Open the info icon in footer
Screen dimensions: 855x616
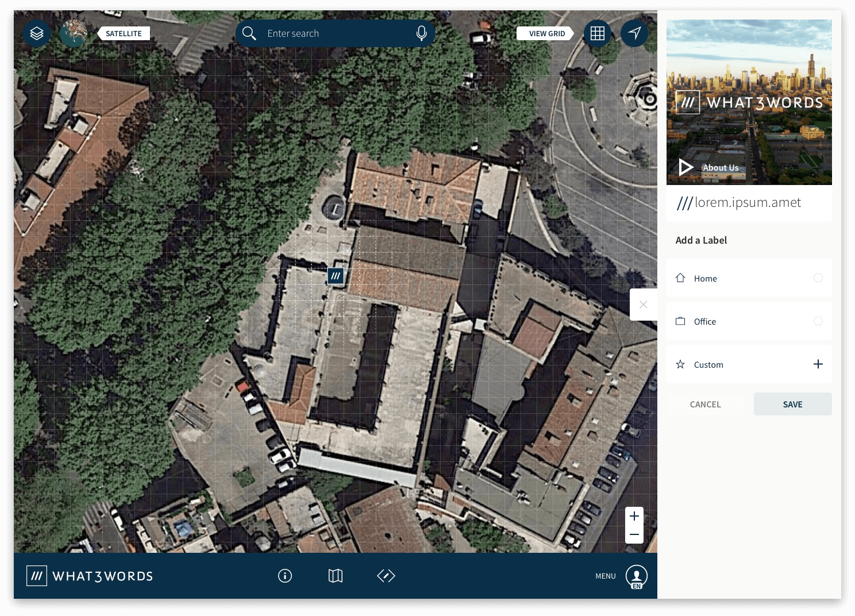click(285, 576)
